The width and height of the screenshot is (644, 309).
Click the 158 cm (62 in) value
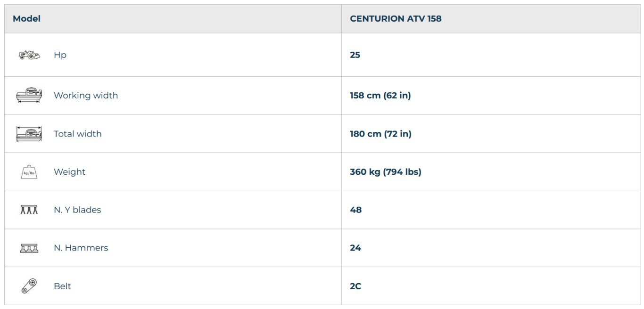coord(380,96)
